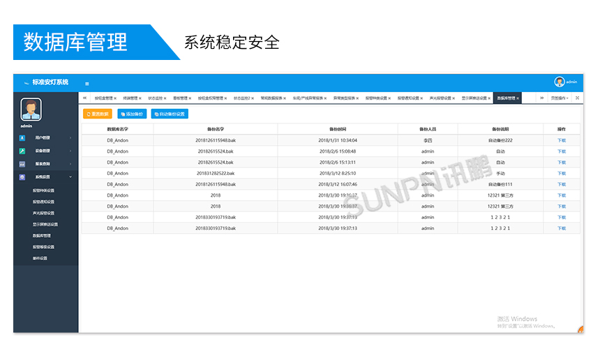Select 数据库管理 in the sidebar
Viewport: 600px width, 364px height.
41,236
